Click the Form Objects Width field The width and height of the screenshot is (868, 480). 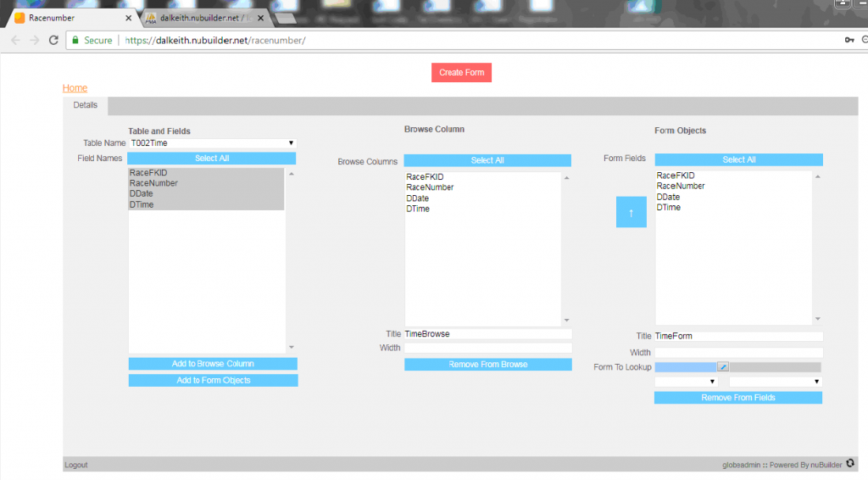coord(738,353)
